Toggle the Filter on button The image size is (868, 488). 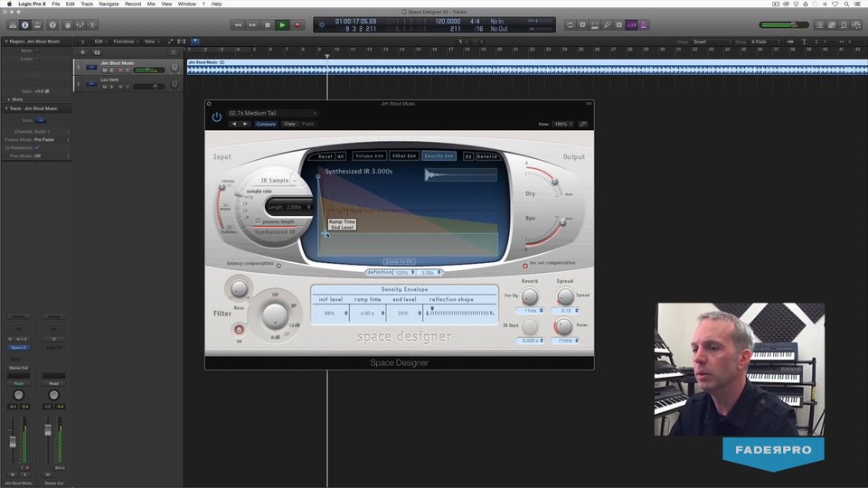pos(239,330)
